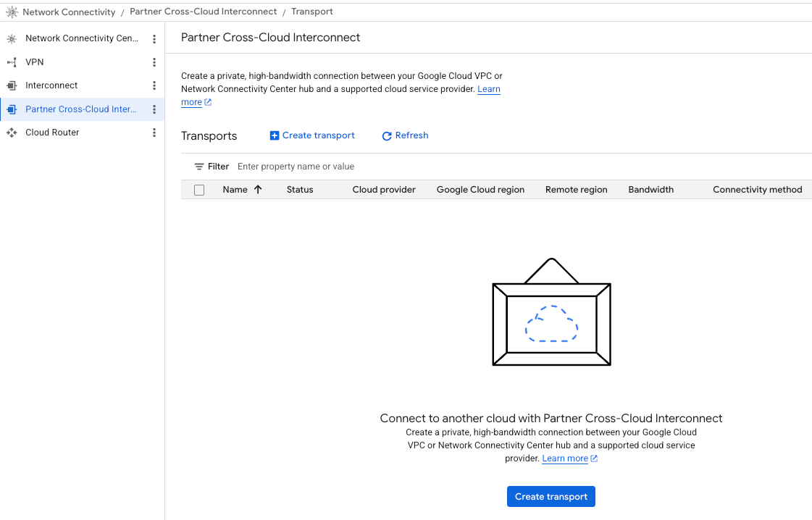This screenshot has width=812, height=520.
Task: Click the Network Connectivity product icon in breadcrumb
Action: coord(12,12)
